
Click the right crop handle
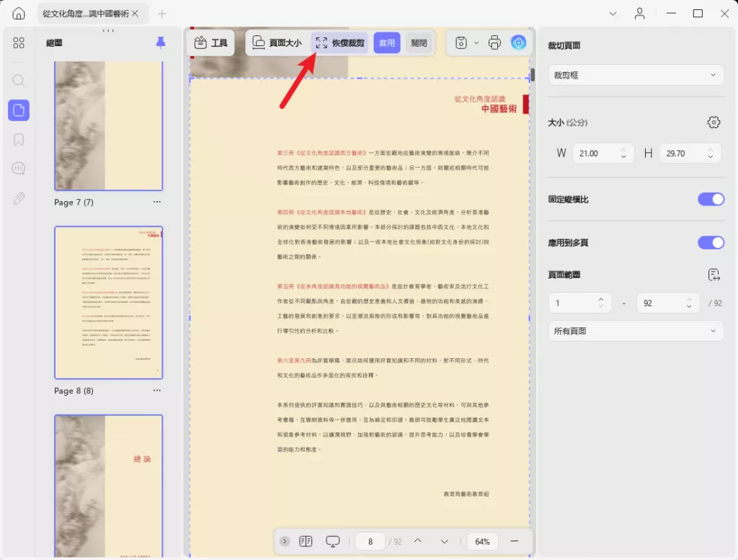530,318
